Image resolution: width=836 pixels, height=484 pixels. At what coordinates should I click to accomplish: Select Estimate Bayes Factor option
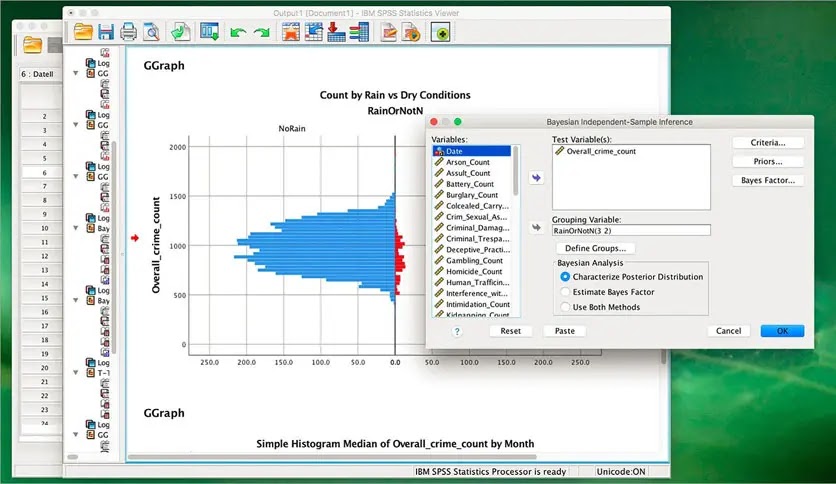click(x=565, y=292)
